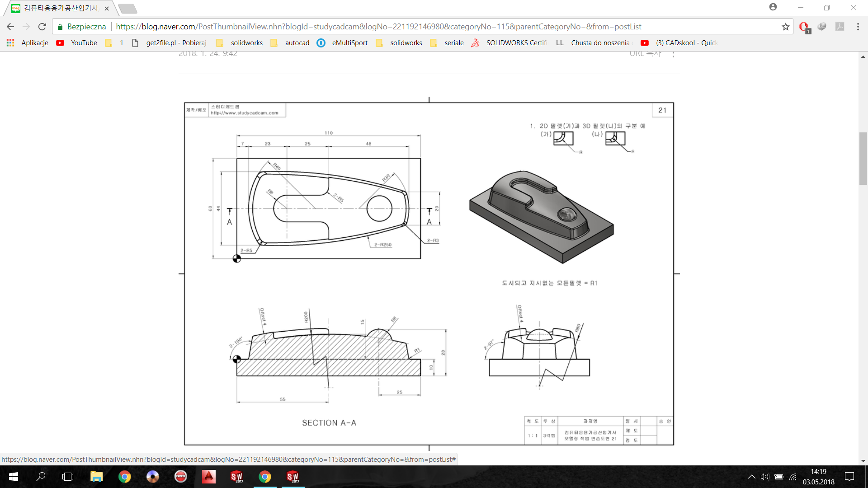Open the CADskool YouTube bookmark
868x488 pixels.
[679, 43]
